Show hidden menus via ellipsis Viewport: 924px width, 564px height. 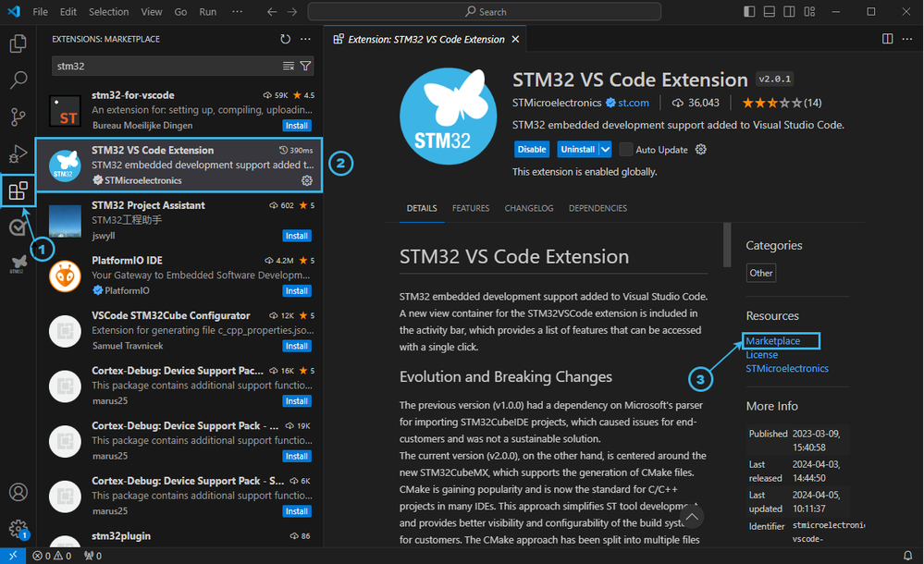click(237, 12)
